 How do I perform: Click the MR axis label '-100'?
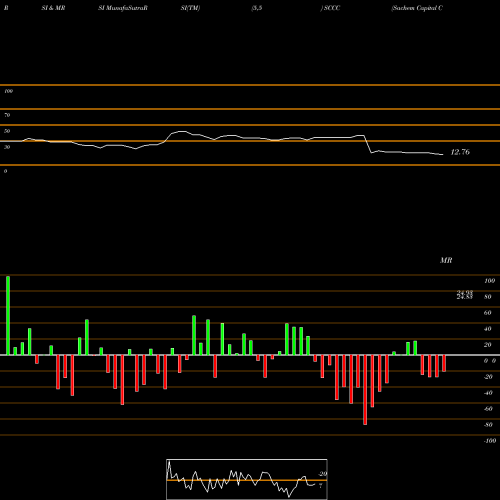click(490, 441)
